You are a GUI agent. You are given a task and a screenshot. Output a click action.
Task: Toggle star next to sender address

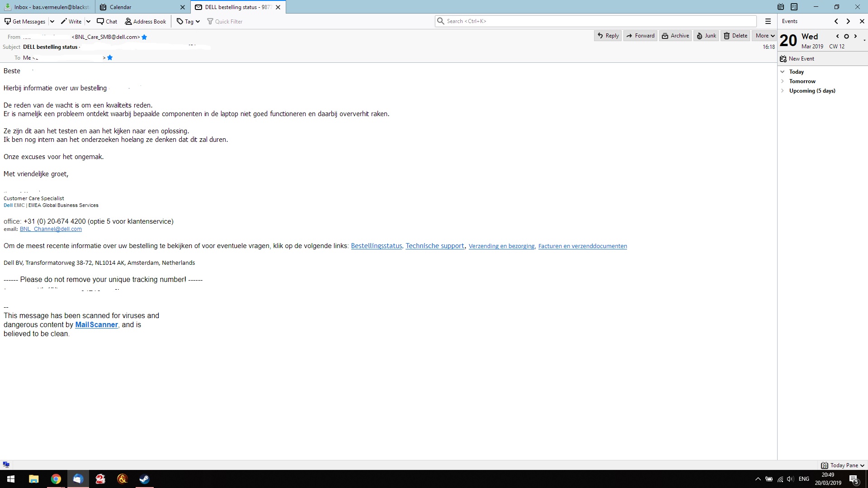pyautogui.click(x=144, y=37)
